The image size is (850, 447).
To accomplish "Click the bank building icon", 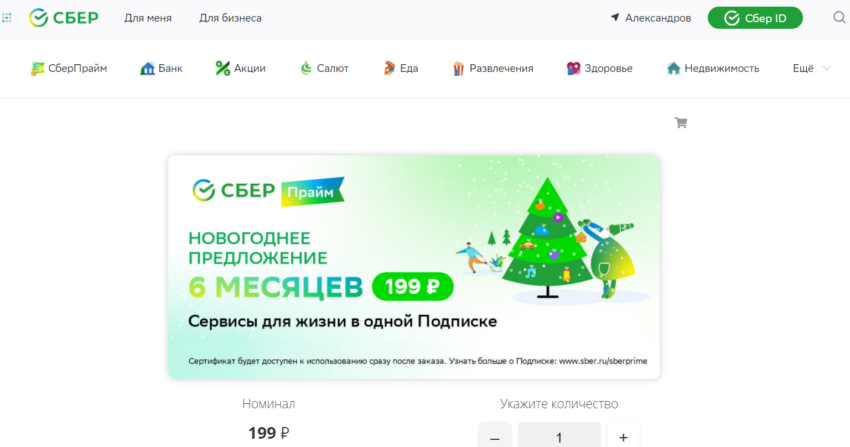I will pos(147,68).
